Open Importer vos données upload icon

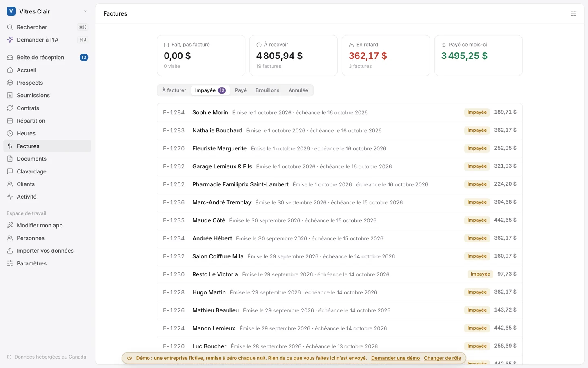pyautogui.click(x=10, y=251)
